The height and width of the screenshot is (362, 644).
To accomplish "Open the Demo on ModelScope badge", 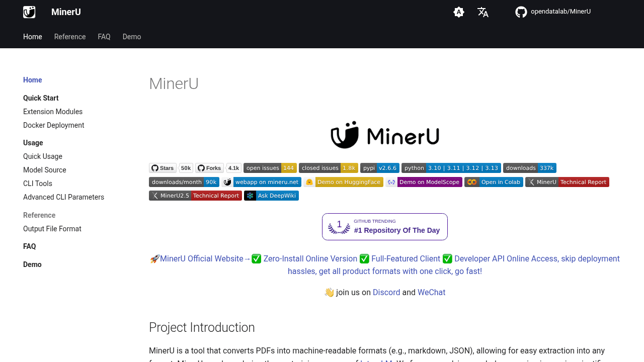I will 424,182.
